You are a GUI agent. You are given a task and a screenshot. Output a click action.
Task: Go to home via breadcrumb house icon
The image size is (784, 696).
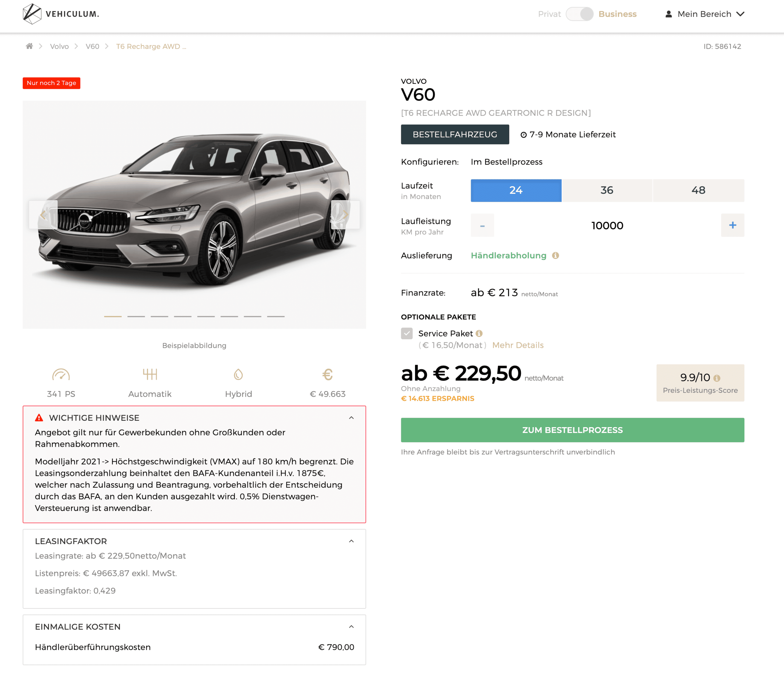pyautogui.click(x=29, y=46)
